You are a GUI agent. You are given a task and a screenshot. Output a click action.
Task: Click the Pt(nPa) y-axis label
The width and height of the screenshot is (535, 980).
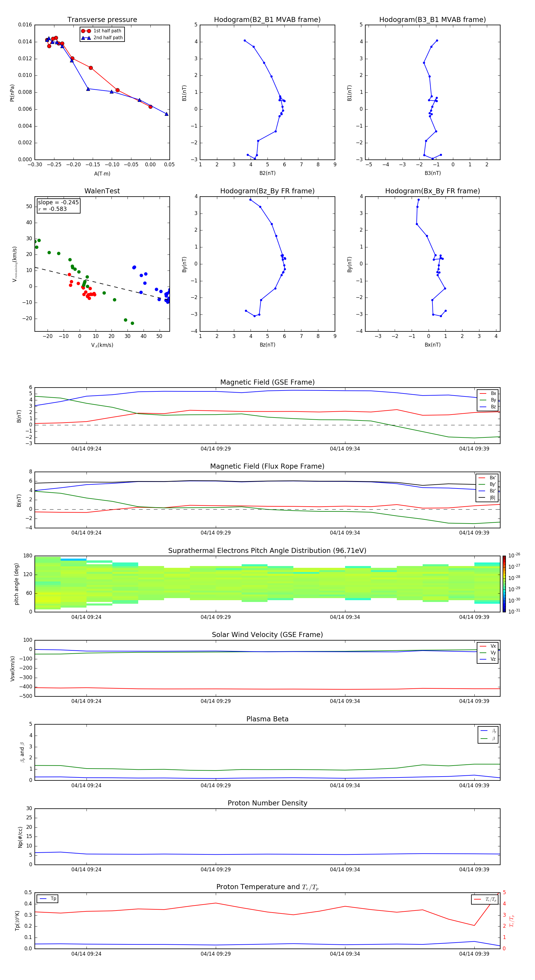click(12, 92)
